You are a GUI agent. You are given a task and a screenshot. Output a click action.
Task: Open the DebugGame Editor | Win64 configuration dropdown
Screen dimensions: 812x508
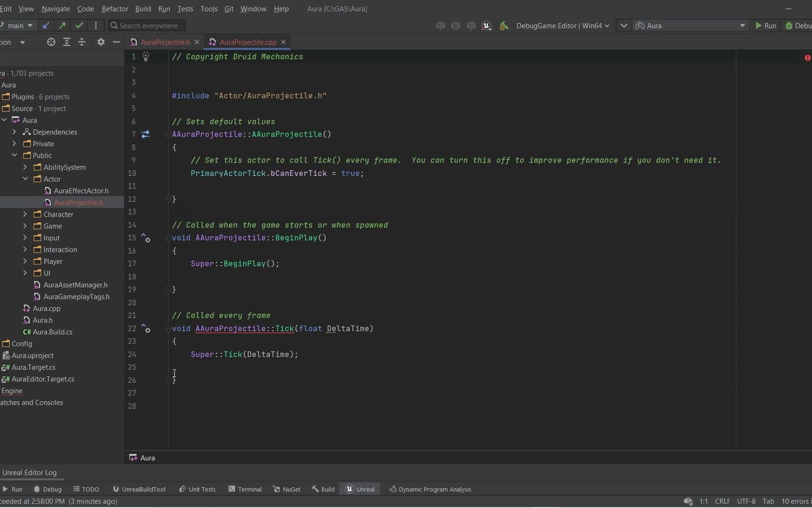[562, 26]
